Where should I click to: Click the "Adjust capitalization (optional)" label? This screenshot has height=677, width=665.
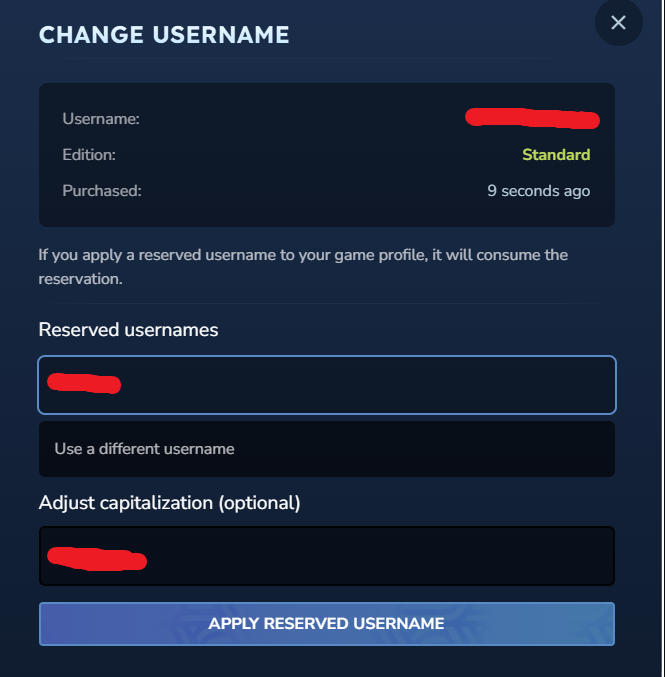(x=169, y=502)
